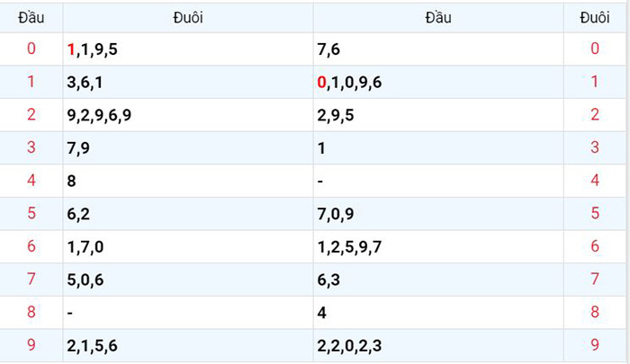Click the cell with 9,2,9,6,9

188,115
